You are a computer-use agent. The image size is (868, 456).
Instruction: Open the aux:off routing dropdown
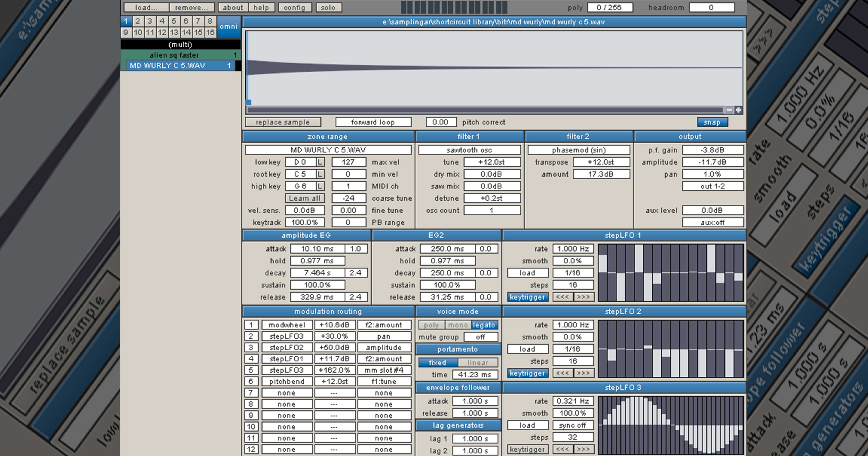[713, 223]
